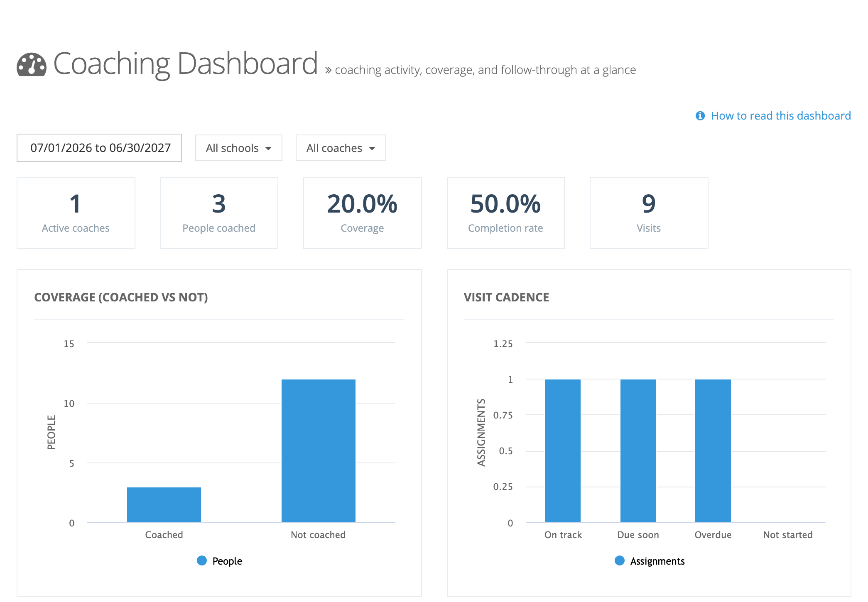868x602 pixels.
Task: Click the date range field 07/01/2026 to 06/30/2027
Action: [99, 148]
